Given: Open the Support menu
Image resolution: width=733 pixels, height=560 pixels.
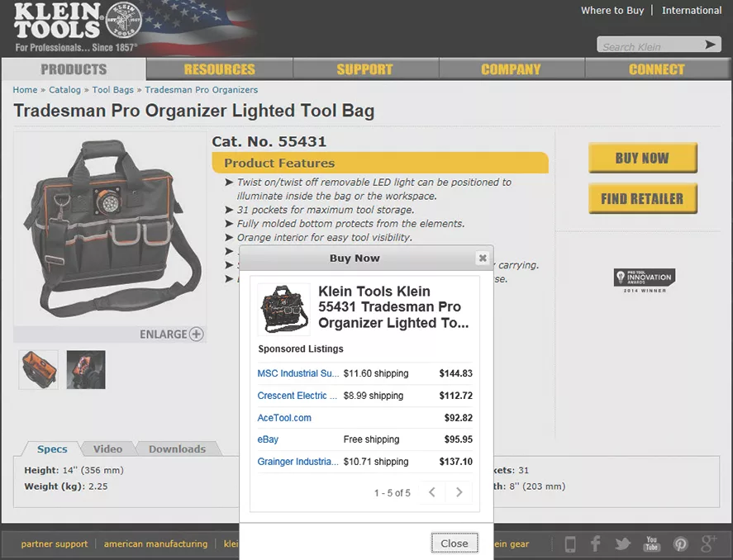Looking at the screenshot, I should 365,69.
